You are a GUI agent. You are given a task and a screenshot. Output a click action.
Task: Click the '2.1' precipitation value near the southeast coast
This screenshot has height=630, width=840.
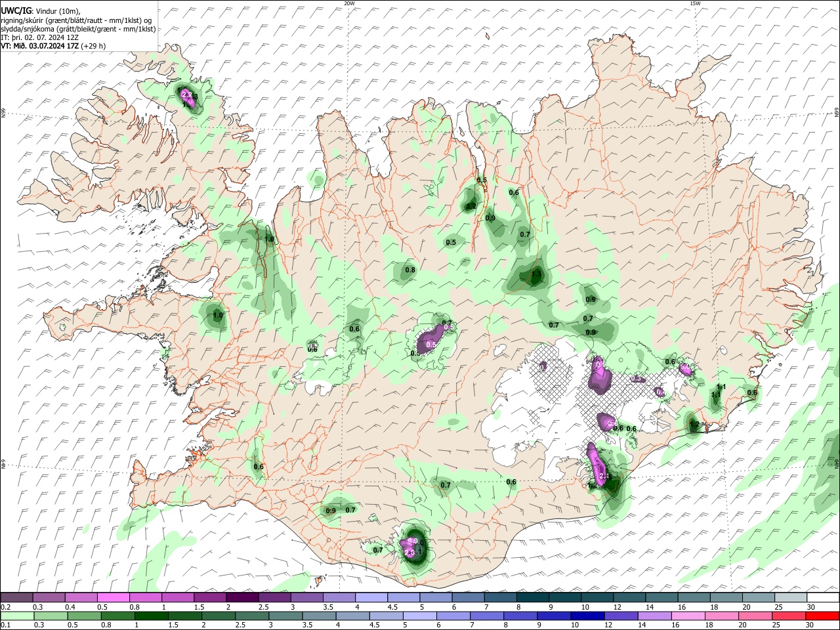605,476
